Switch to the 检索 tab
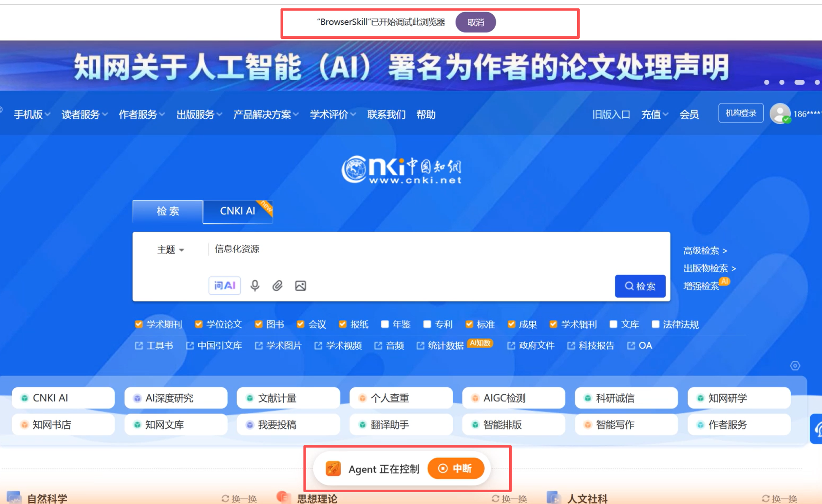Screen dimensions: 822x504 pyautogui.click(x=168, y=211)
